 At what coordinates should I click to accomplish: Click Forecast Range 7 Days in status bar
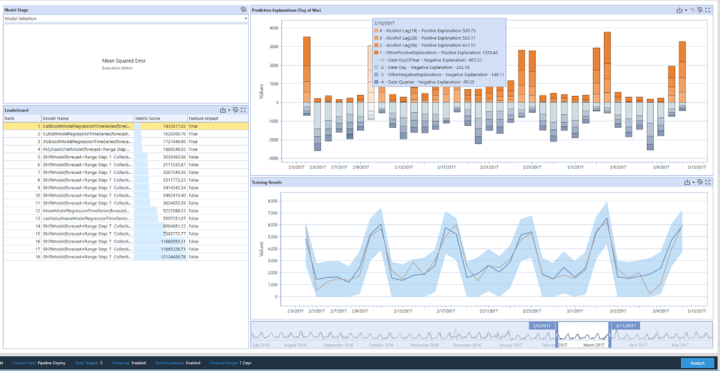tap(231, 363)
